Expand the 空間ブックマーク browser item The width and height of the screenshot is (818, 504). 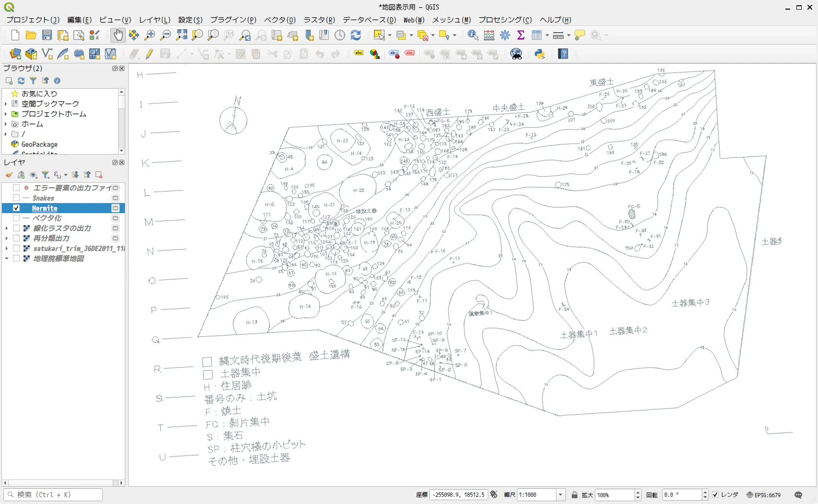[x=6, y=104]
